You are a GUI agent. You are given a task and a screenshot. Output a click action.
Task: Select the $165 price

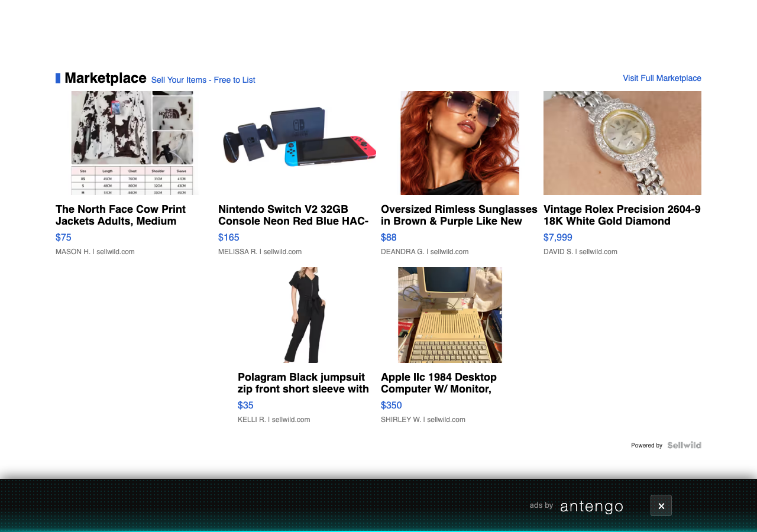click(229, 238)
